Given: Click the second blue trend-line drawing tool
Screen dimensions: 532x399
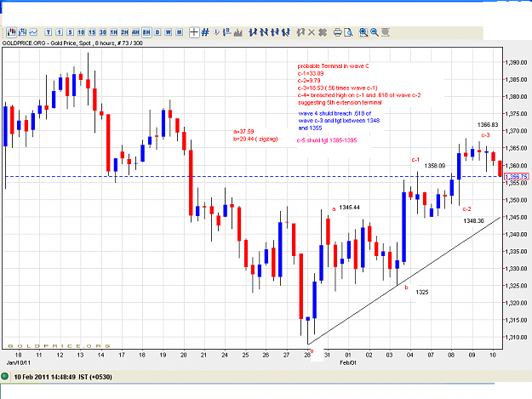Looking at the screenshot, I should (x=264, y=32).
